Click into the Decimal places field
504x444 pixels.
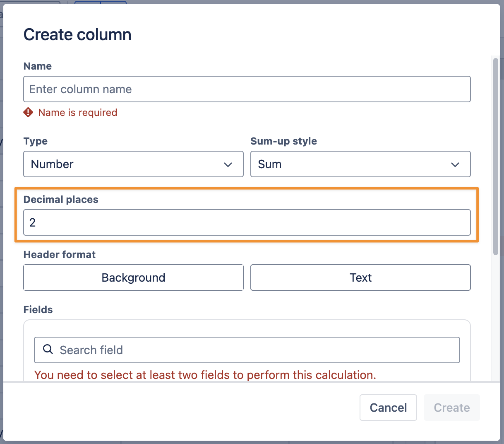(x=247, y=222)
